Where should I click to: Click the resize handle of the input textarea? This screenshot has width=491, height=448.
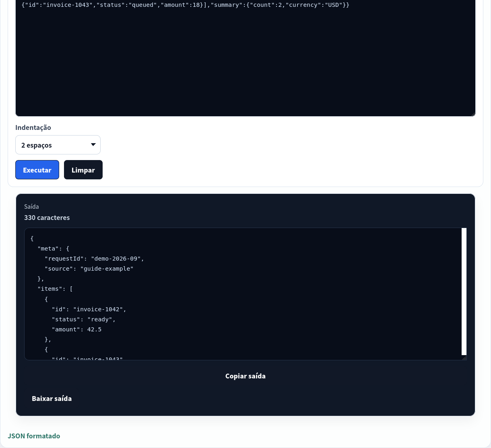click(472, 113)
